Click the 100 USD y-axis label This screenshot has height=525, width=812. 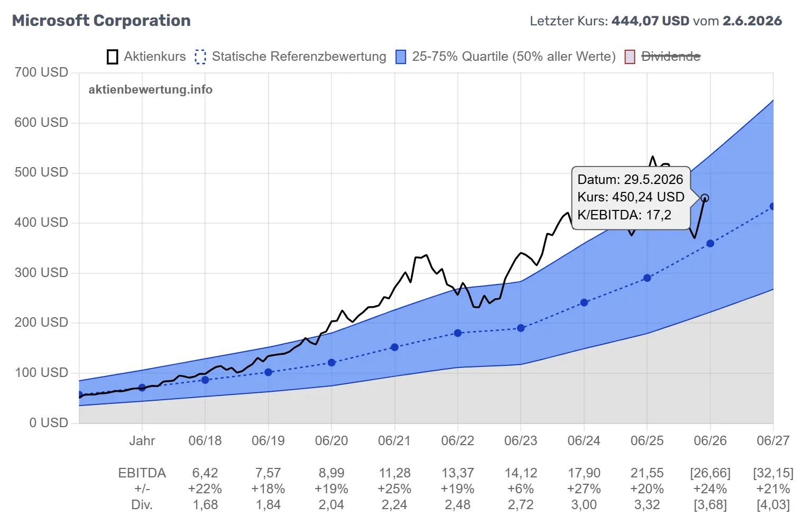pos(41,373)
